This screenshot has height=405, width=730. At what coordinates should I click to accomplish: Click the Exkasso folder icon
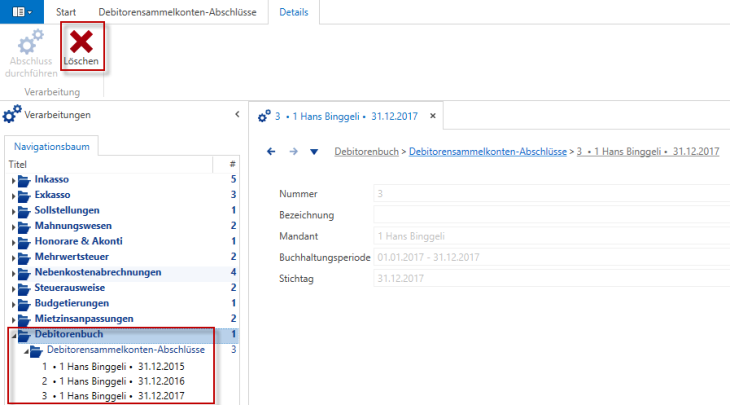pyautogui.click(x=24, y=196)
